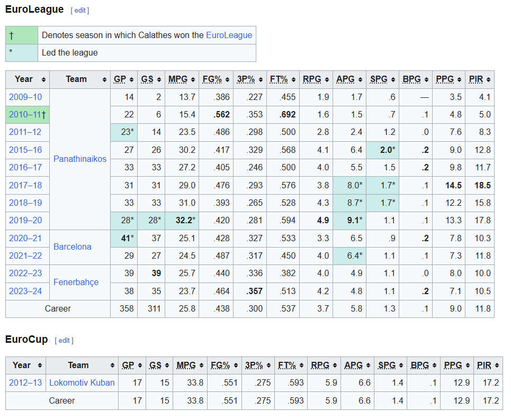Screen dimensions: 511x420
Task: Open the 2009–10 season link
Action: [x=25, y=97]
